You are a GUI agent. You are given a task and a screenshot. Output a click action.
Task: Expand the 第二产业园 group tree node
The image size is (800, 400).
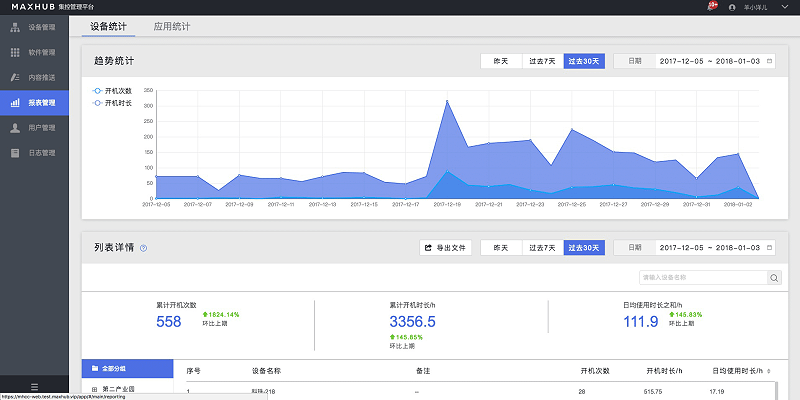(x=94, y=389)
